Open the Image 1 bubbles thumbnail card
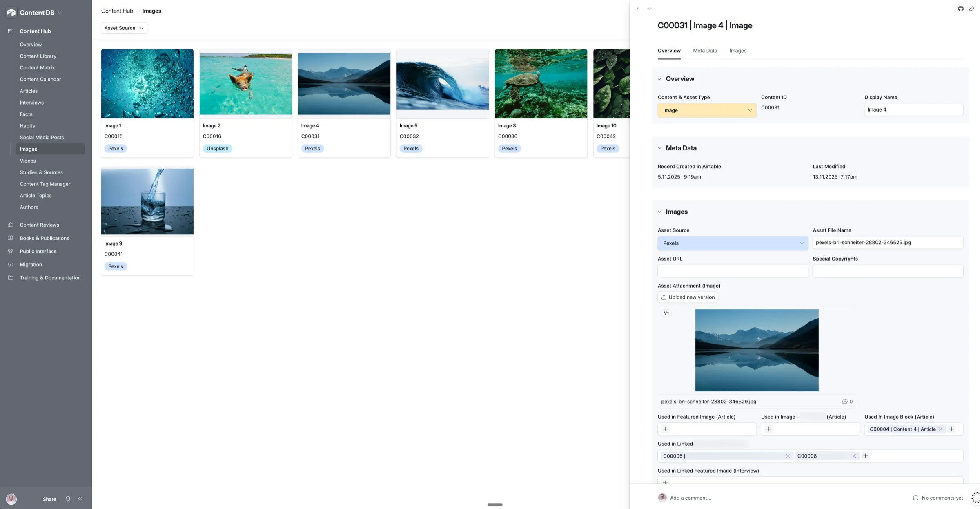The height and width of the screenshot is (509, 980). pos(147,84)
